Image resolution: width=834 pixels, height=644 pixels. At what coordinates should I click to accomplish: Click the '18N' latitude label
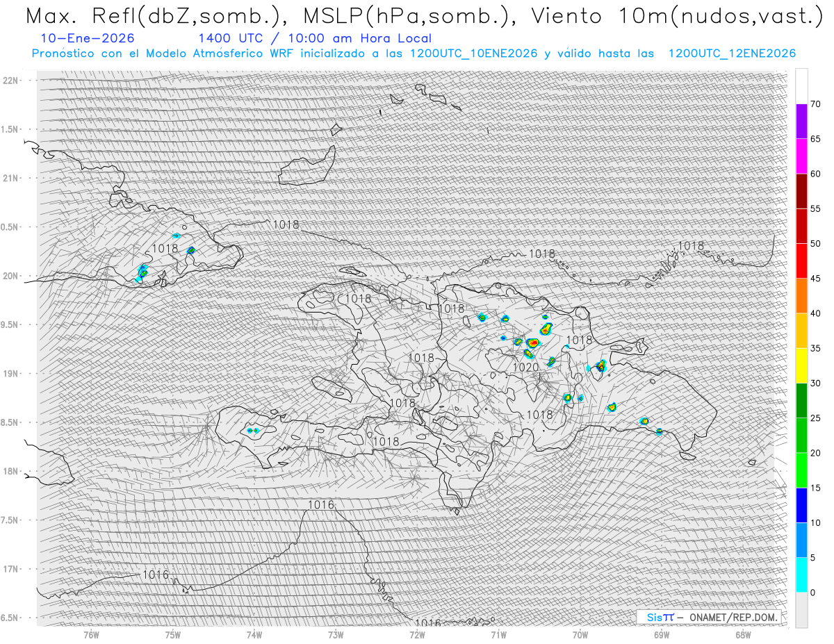11,471
